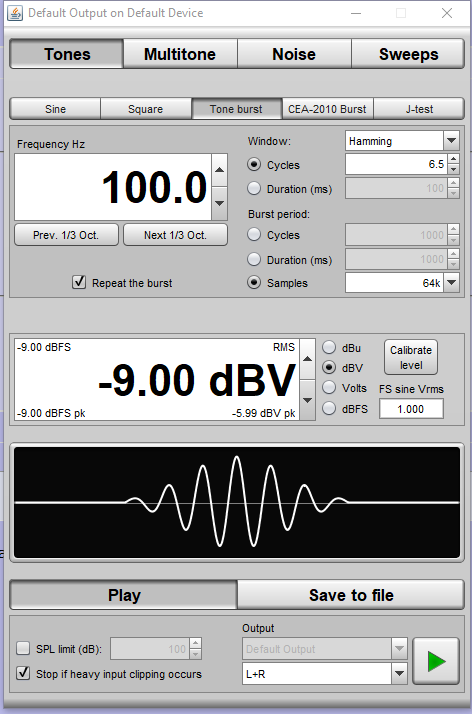The width and height of the screenshot is (472, 714).
Task: Select burst period Samples radio button
Action: point(254,282)
